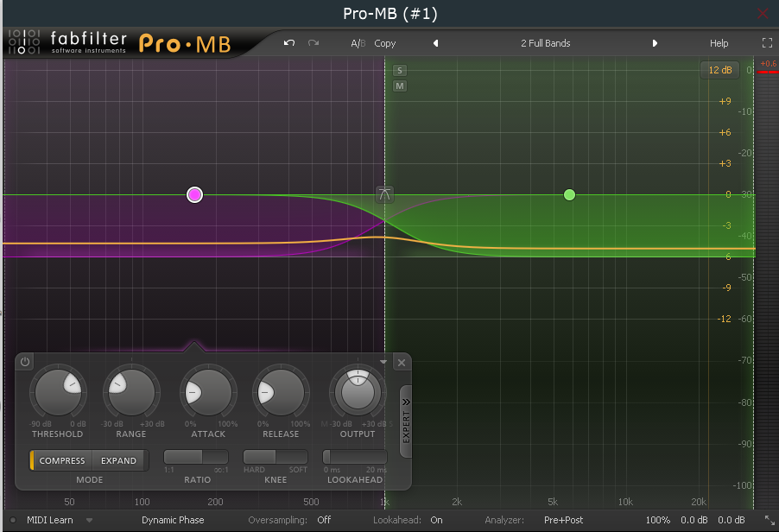
Task: Toggle the band power bypass button
Action: click(x=25, y=362)
